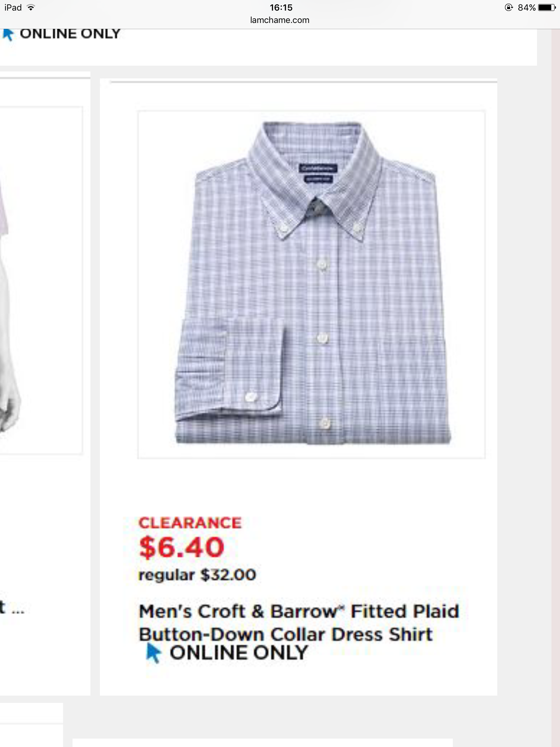Tap the 16:15 clock in status bar
The height and width of the screenshot is (747, 560).
(281, 8)
